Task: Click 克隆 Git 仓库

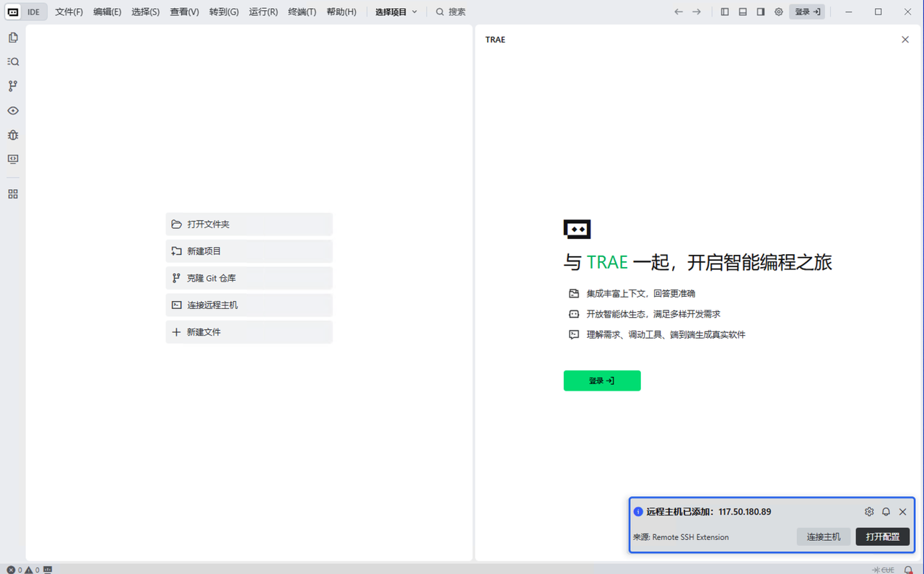Action: [249, 278]
